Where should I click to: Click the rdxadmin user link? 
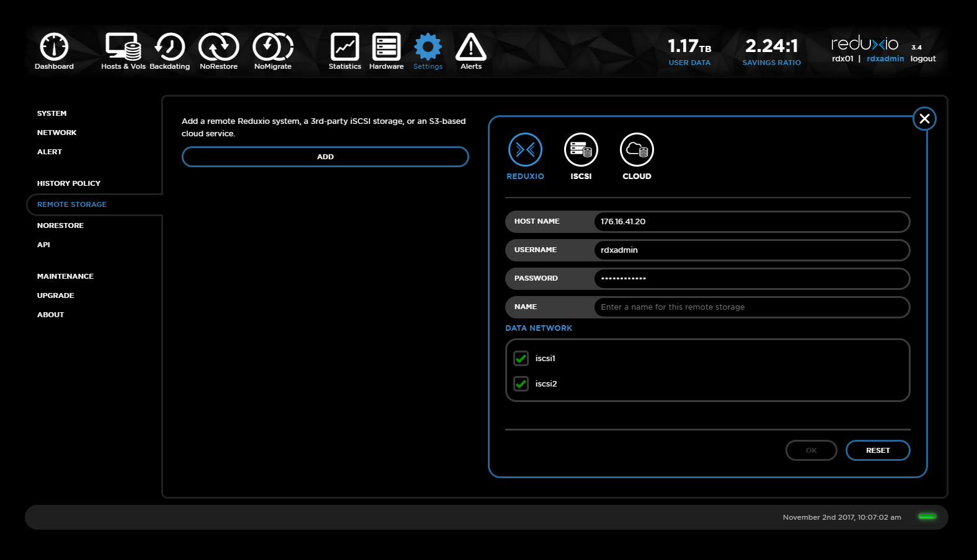coord(885,59)
